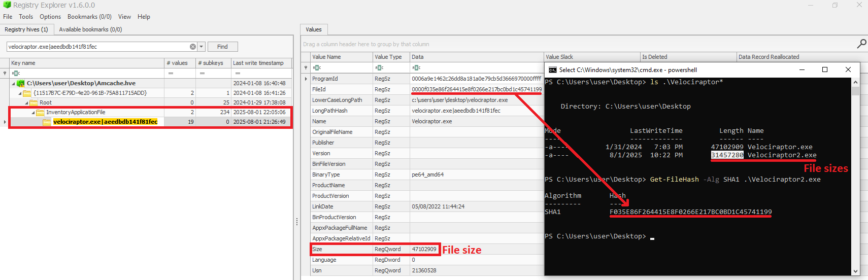Click the InventoryApplicationFile folder icon
Viewport: 868px width, 280px height.
[40, 113]
